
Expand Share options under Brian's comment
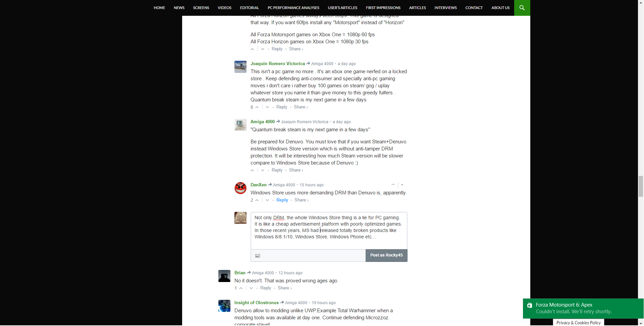284,288
